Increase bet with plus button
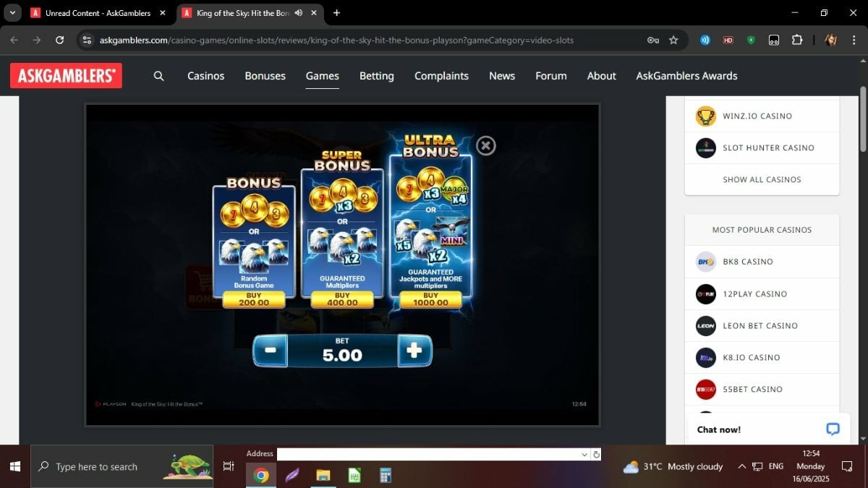This screenshot has height=488, width=868. [414, 351]
